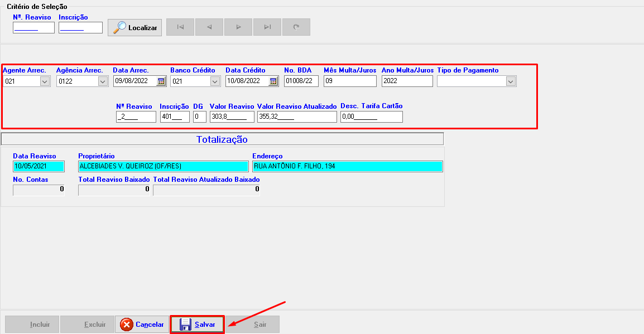The width and height of the screenshot is (644, 334).
Task: Go to previous record navigation arrow
Action: pos(209,27)
